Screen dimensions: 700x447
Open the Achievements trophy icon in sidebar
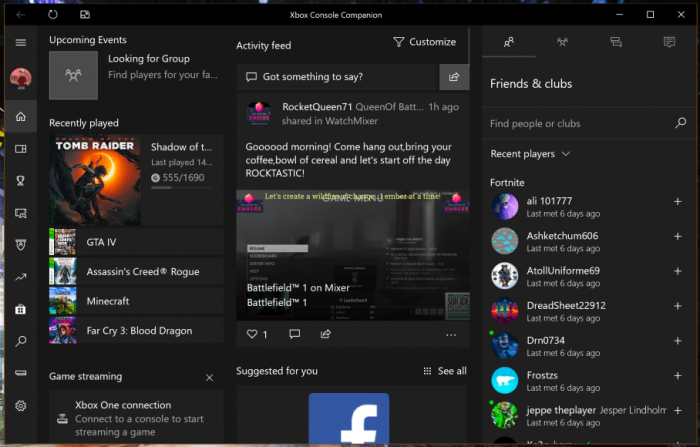20,181
